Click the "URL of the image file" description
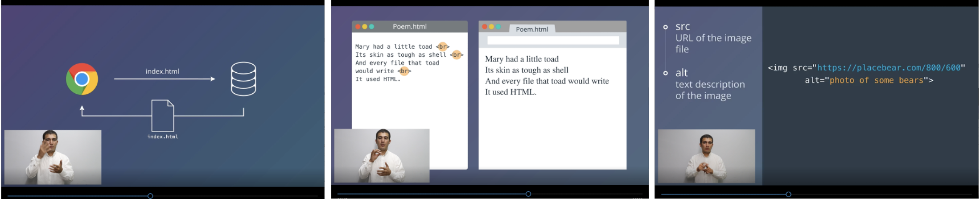 713,44
